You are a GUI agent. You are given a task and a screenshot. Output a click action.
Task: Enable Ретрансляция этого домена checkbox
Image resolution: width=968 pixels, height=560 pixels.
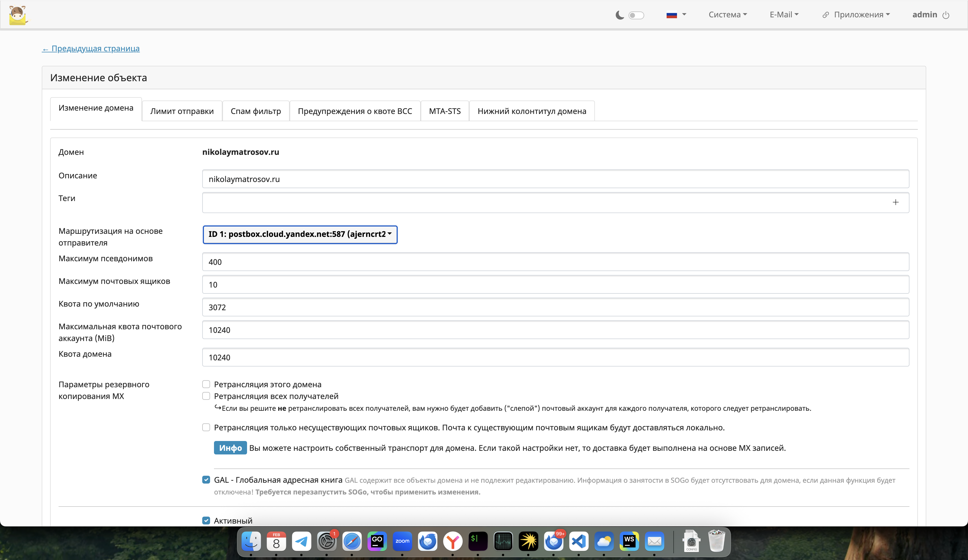click(x=206, y=384)
